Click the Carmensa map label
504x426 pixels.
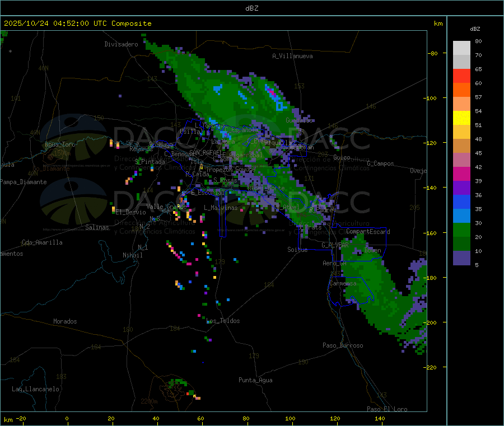click(x=343, y=283)
